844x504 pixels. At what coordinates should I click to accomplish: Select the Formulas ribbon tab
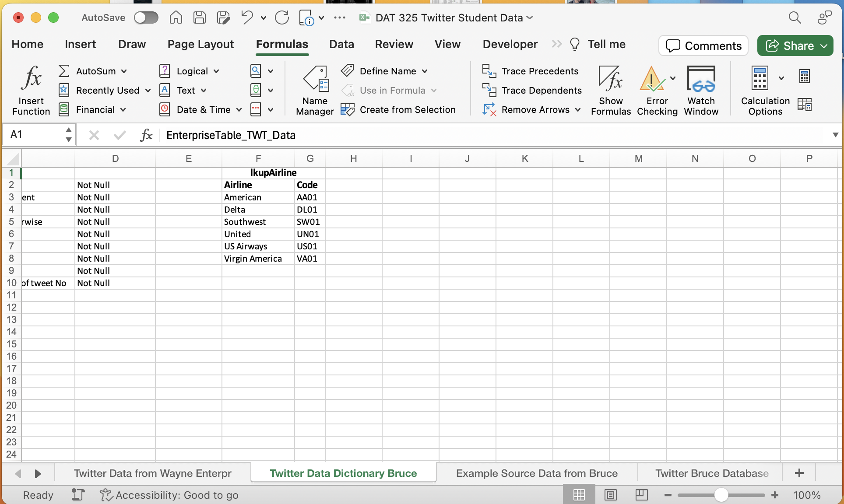[282, 44]
